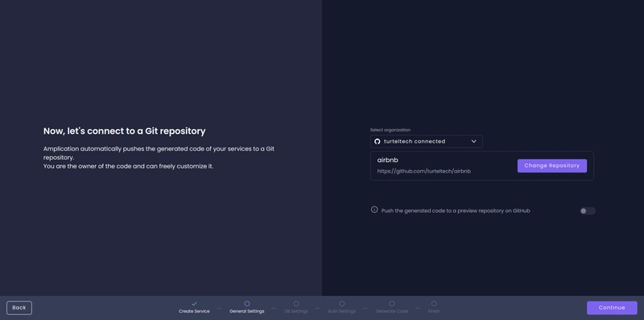Select the Create Service step label
This screenshot has width=644, height=320.
[194, 311]
